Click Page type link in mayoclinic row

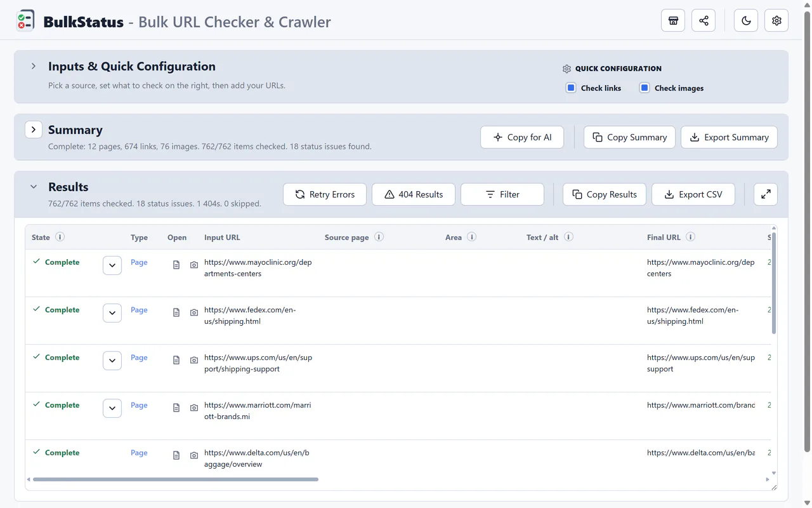[x=139, y=262]
